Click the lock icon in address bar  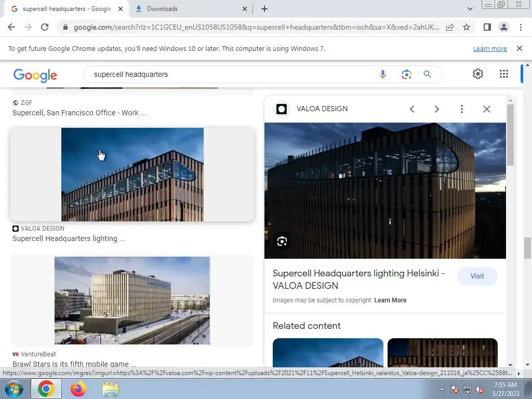65,27
